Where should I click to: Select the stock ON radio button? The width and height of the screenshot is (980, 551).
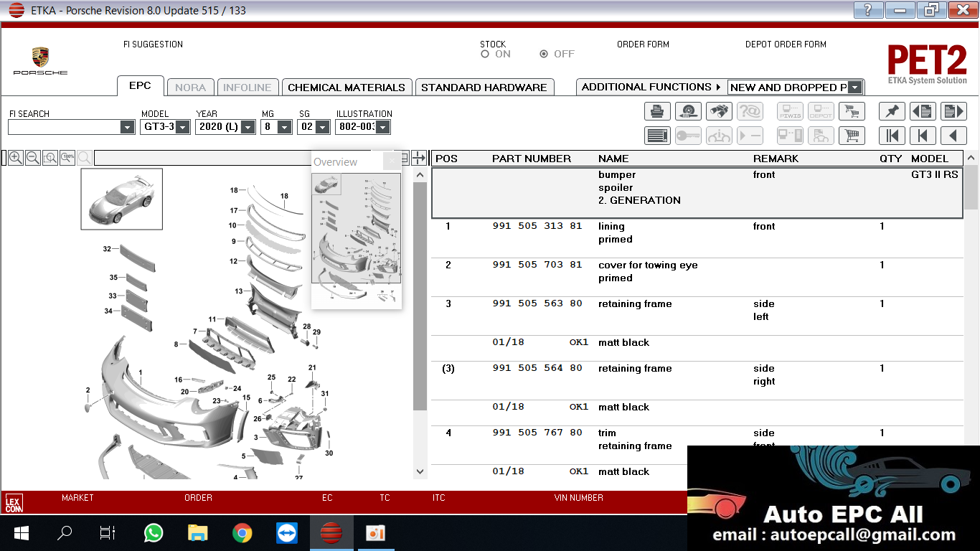[485, 54]
